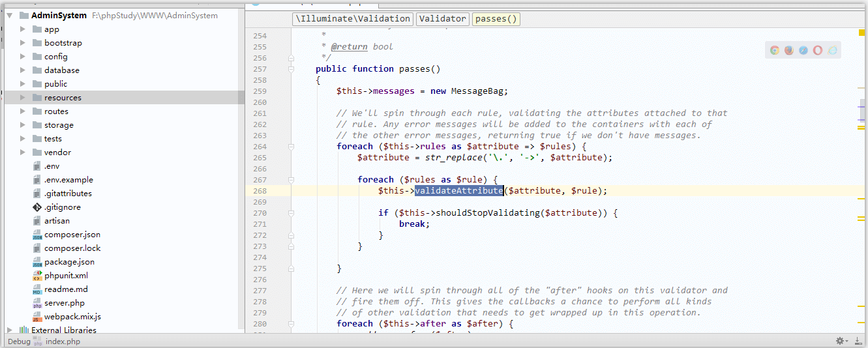The height and width of the screenshot is (348, 868).
Task: Expand the public folder arrow
Action: [23, 84]
